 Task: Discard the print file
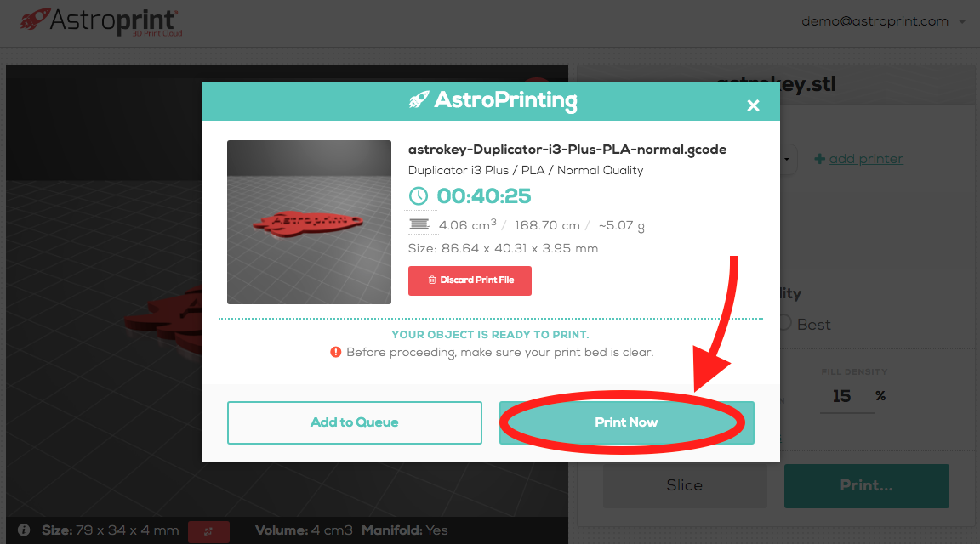tap(470, 280)
